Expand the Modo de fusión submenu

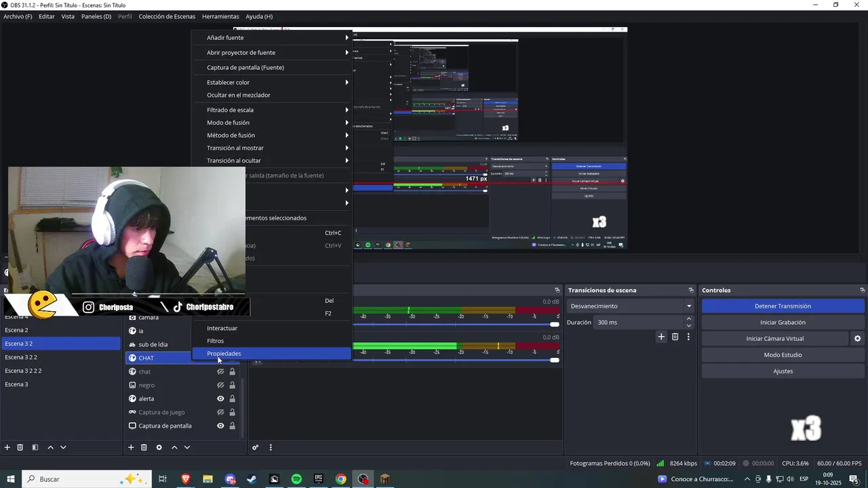point(271,123)
